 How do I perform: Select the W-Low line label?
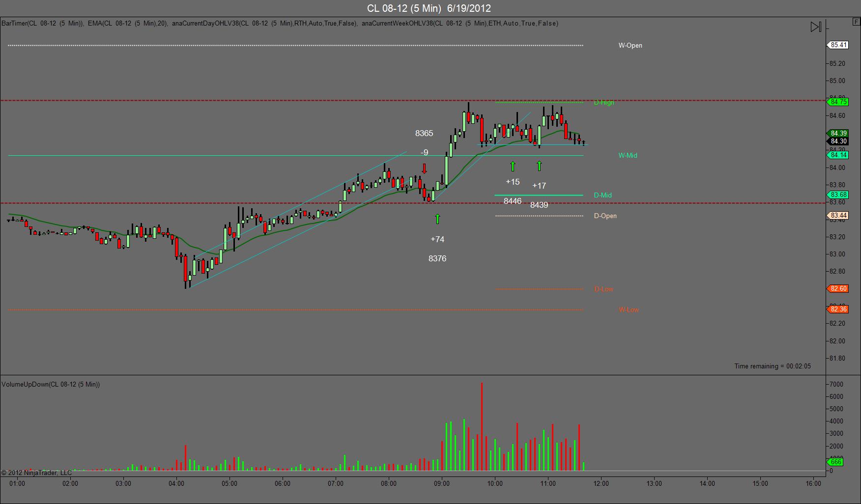coord(629,309)
